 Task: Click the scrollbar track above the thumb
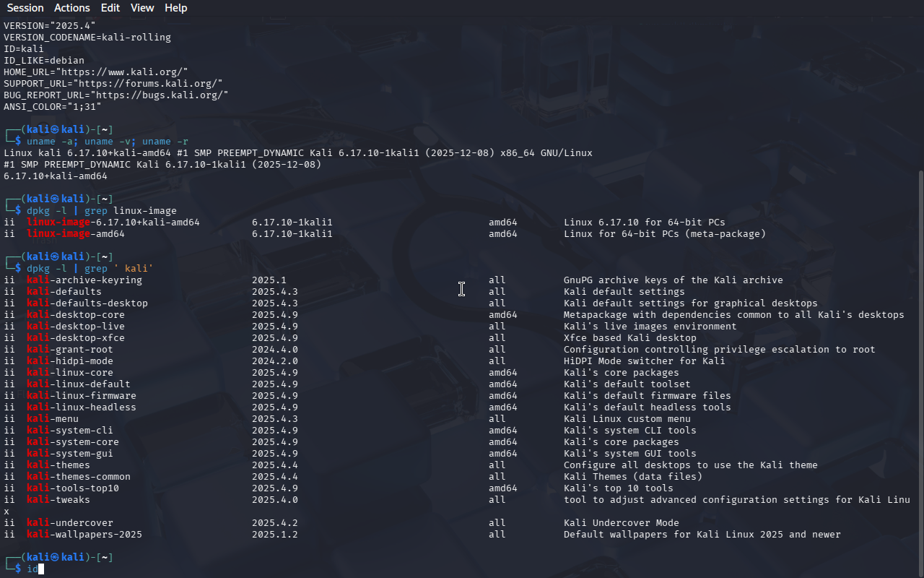(x=920, y=92)
